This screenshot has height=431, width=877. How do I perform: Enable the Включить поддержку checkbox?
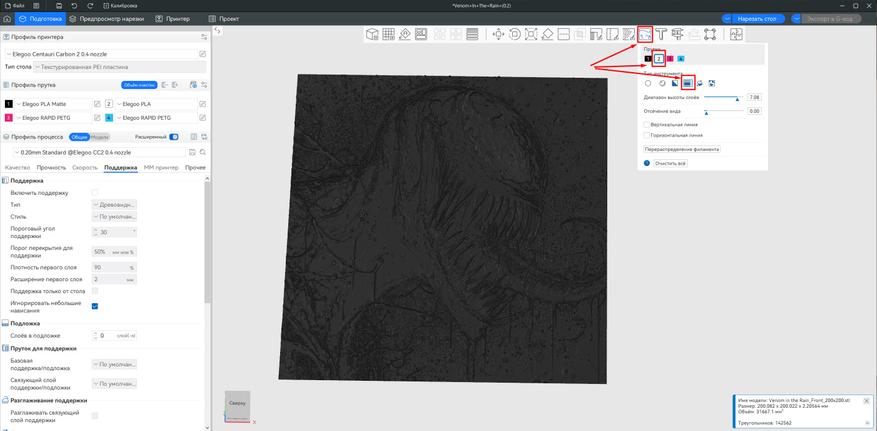coord(95,192)
